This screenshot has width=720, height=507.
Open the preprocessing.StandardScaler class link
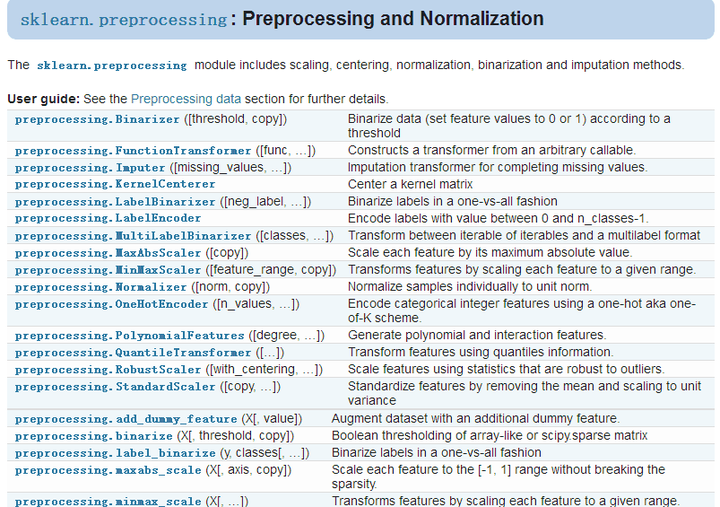(115, 387)
